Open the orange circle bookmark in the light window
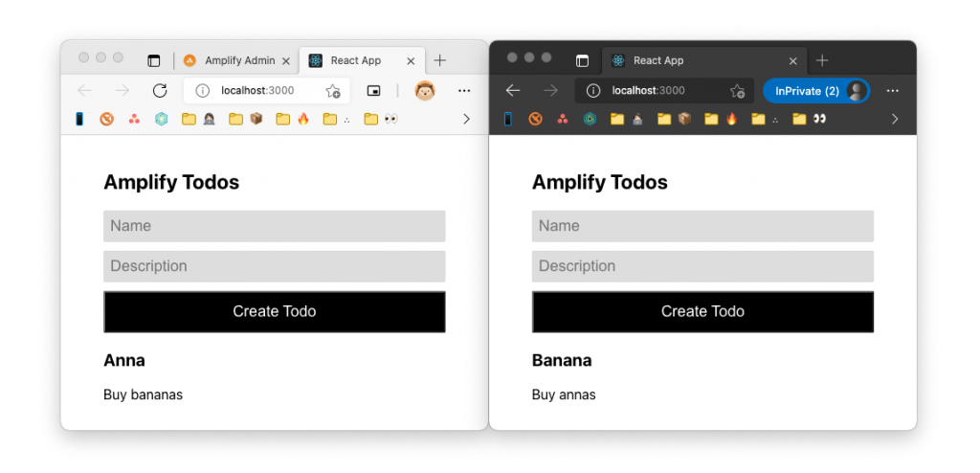The width and height of the screenshot is (980, 473). click(107, 119)
